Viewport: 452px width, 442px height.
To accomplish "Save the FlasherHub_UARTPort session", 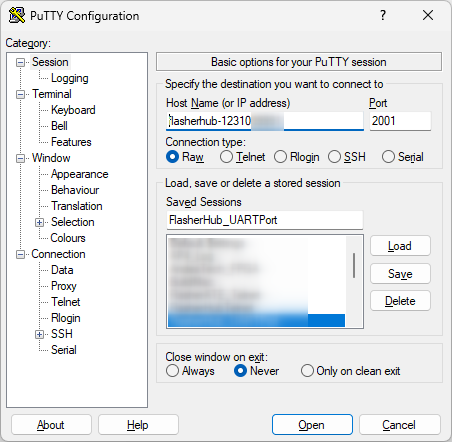I will pos(400,274).
